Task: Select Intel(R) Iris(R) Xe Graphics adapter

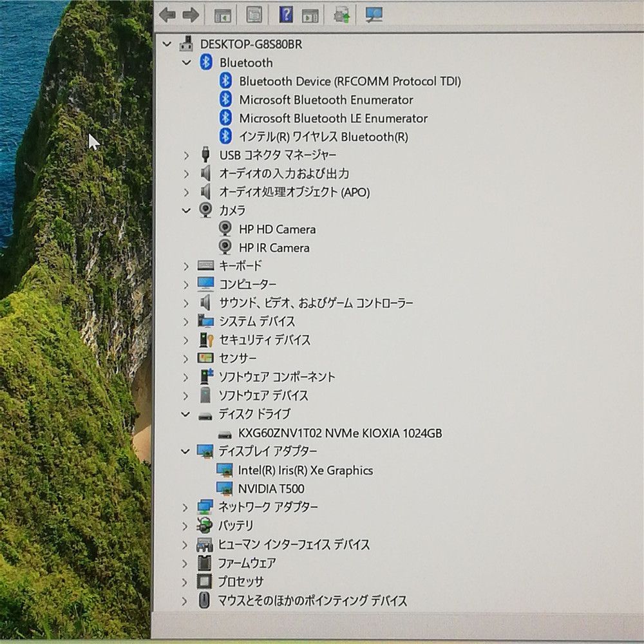Action: coord(305,470)
